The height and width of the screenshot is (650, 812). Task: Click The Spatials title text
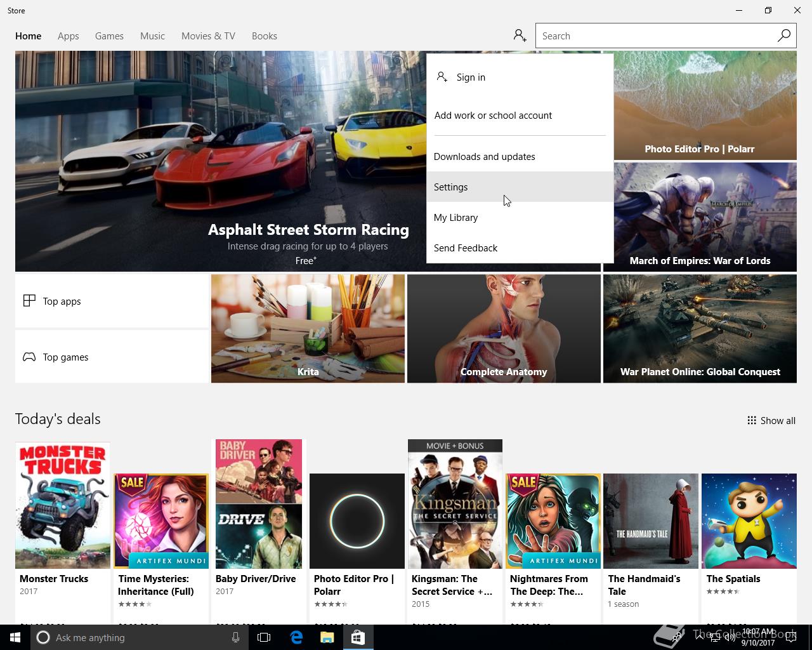coord(733,578)
